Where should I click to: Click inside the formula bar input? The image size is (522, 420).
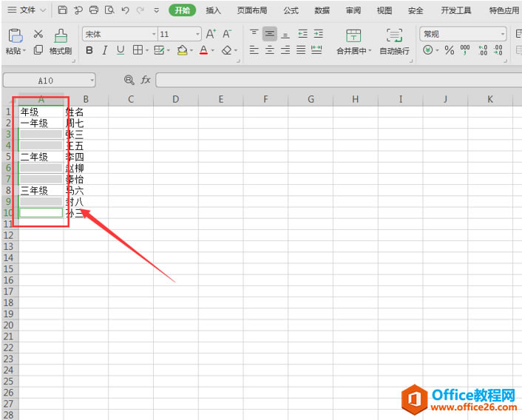coord(339,80)
